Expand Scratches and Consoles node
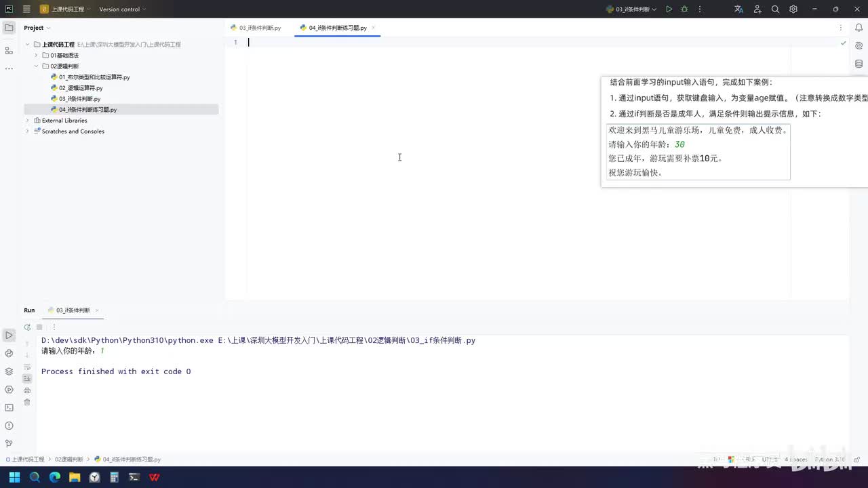868x488 pixels. [28, 131]
